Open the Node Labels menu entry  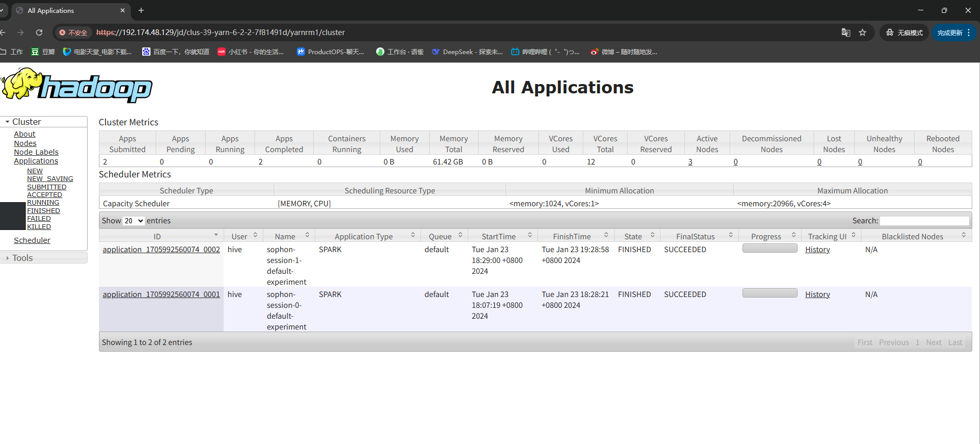click(36, 152)
